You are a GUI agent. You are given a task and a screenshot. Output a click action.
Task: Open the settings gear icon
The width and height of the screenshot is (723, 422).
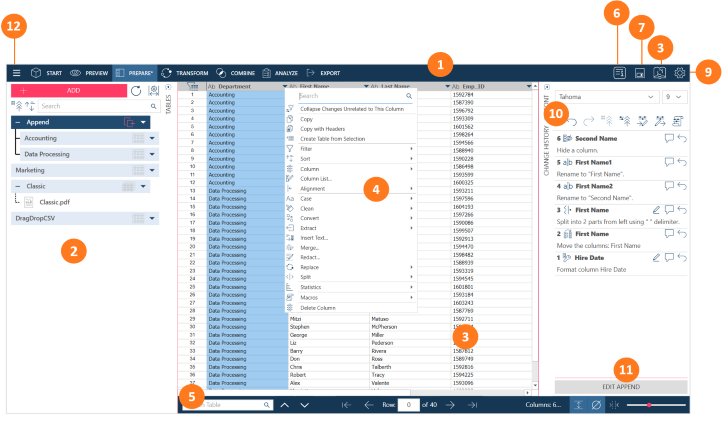tap(681, 73)
